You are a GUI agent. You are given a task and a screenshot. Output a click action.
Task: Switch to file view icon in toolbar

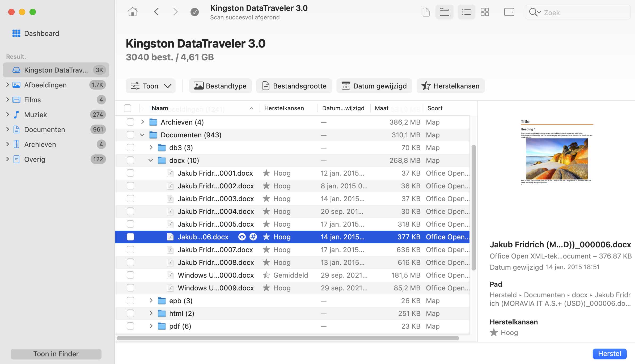coord(426,12)
